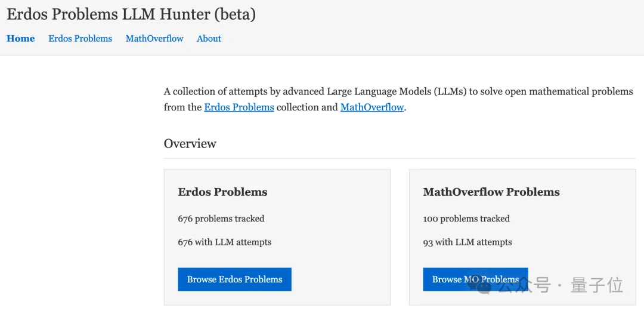Select the '676 problems tracked' text
Screen dimensions: 644x311
(x=221, y=218)
